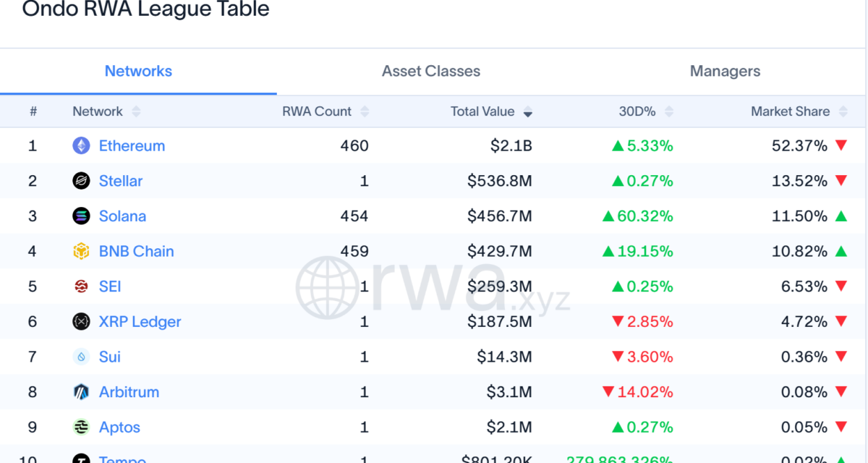The height and width of the screenshot is (463, 868).
Task: Sort by the # column header
Action: (x=33, y=111)
